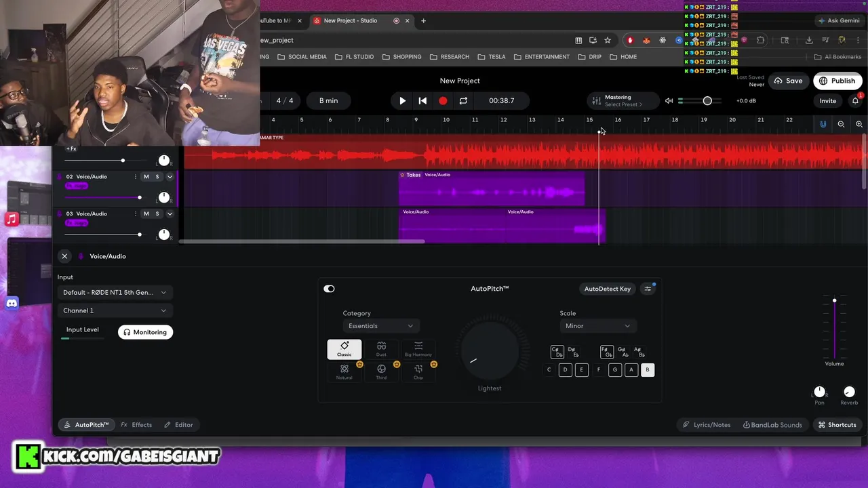Expand track 03 Voice/Audio with its chevron

point(170,213)
